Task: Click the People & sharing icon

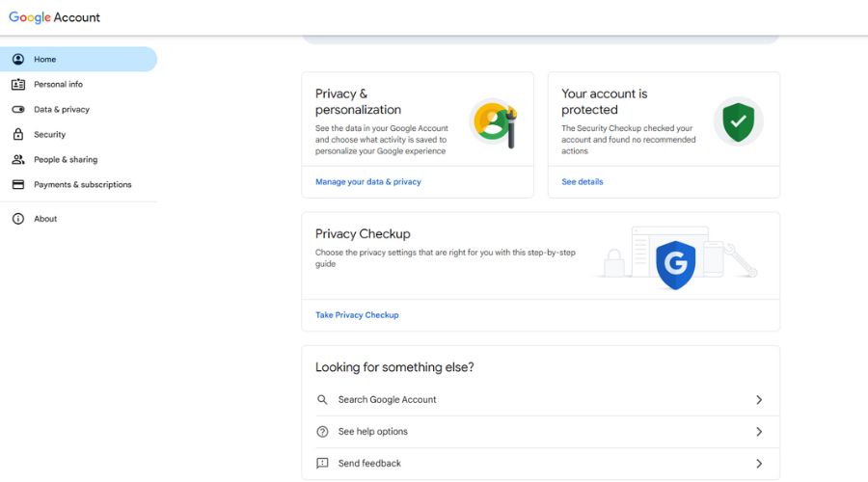Action: point(18,159)
